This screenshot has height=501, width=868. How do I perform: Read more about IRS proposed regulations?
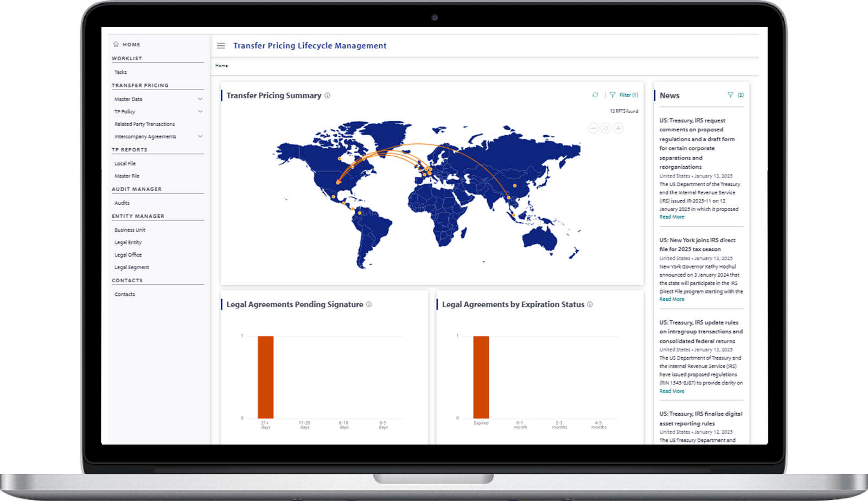coord(672,217)
